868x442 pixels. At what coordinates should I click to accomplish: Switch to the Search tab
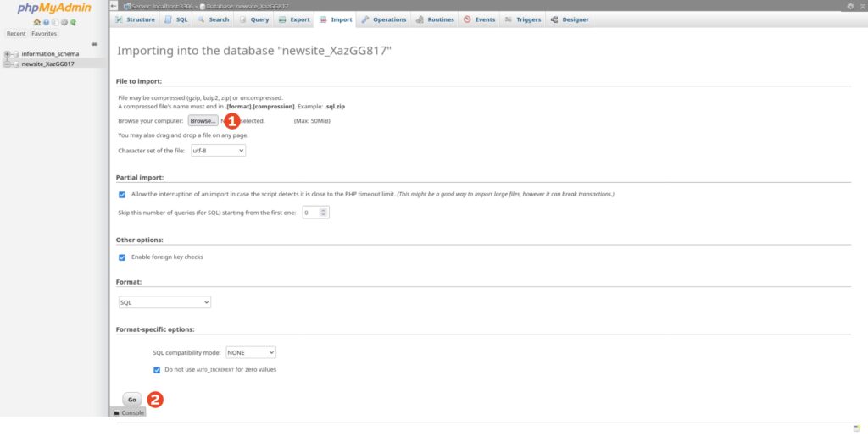[x=213, y=19]
